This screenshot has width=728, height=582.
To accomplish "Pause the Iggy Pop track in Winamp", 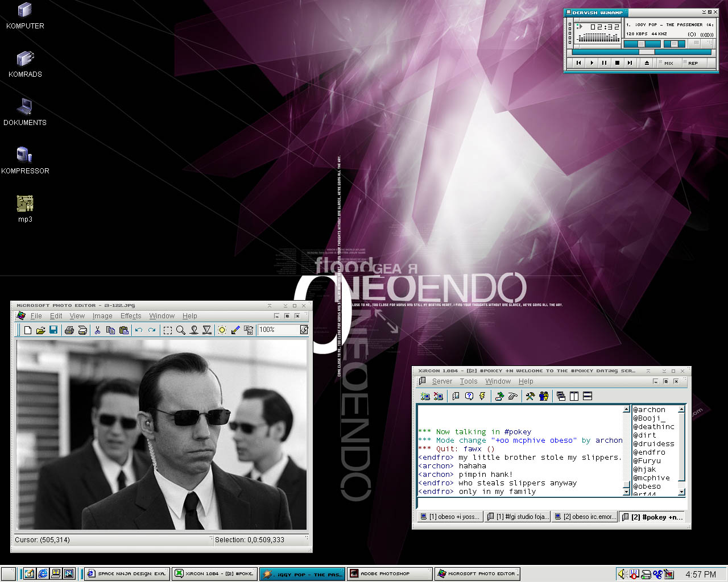I will pyautogui.click(x=604, y=63).
